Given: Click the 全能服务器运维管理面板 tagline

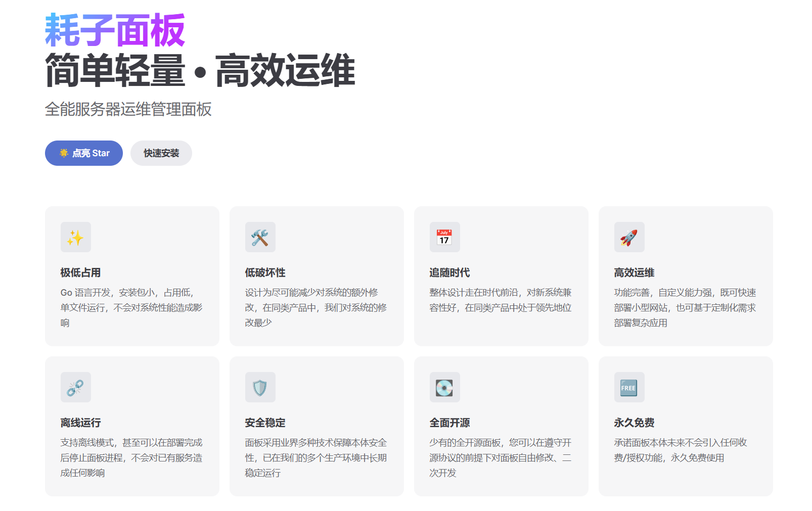Looking at the screenshot, I should (x=128, y=109).
